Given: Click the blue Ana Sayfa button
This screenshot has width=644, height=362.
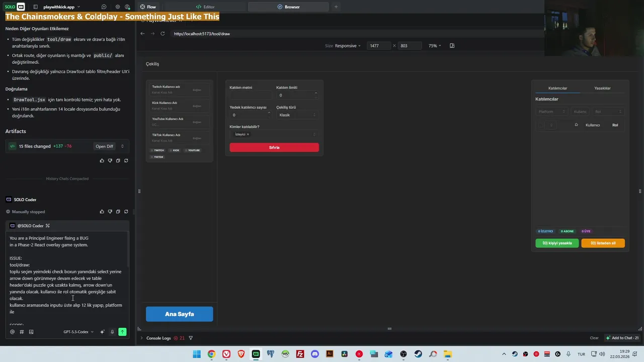Looking at the screenshot, I should (180, 314).
